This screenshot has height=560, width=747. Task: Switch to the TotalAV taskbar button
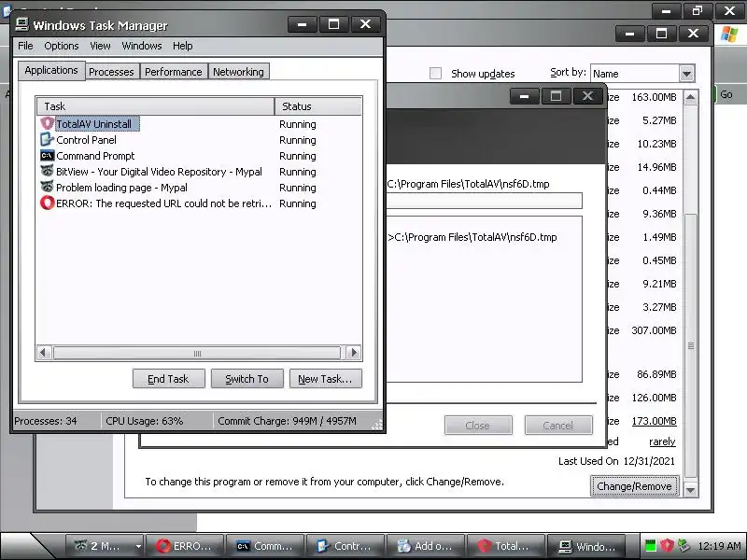(x=506, y=546)
